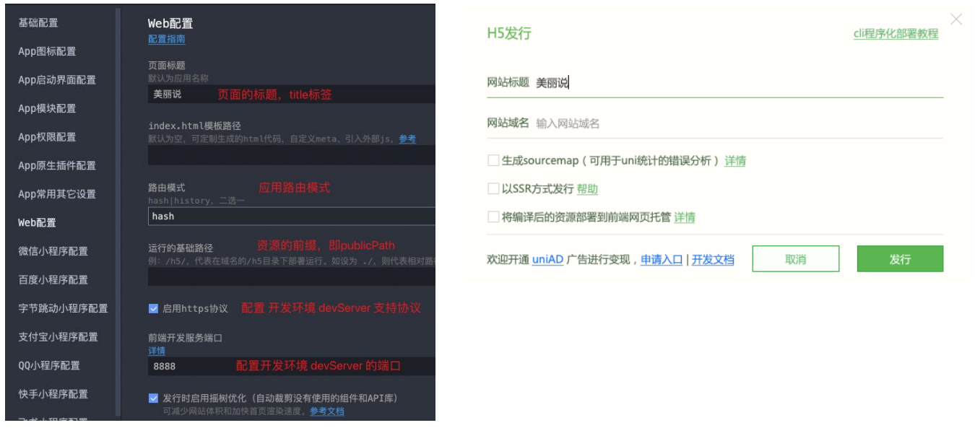The height and width of the screenshot is (428, 980).
Task: Open the 微信小程序配置 sidebar section
Action: (x=53, y=251)
